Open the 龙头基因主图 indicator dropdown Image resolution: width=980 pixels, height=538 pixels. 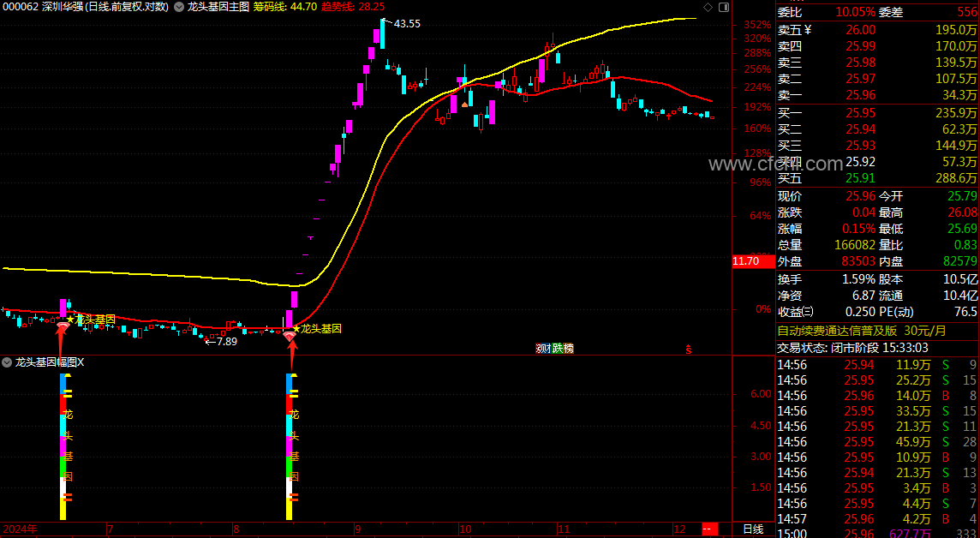pyautogui.click(x=181, y=7)
